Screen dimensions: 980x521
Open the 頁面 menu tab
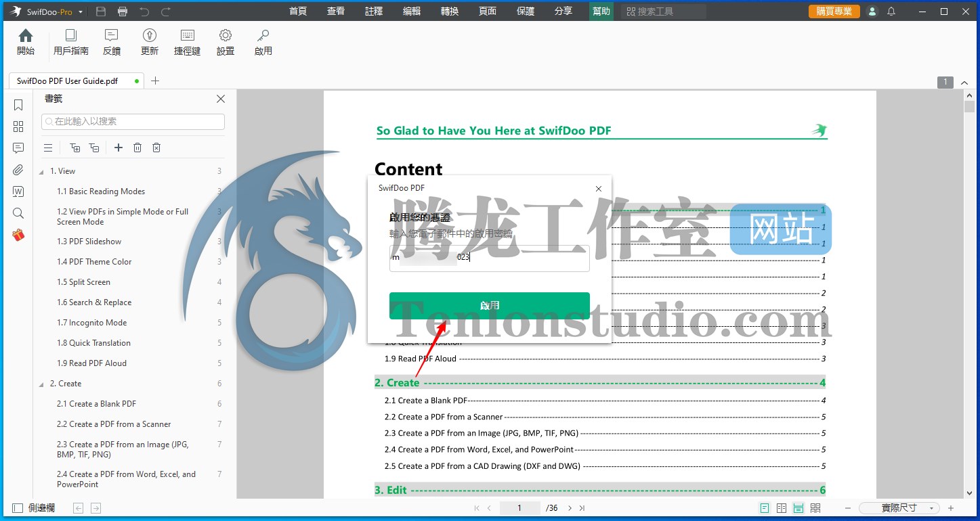click(x=488, y=12)
